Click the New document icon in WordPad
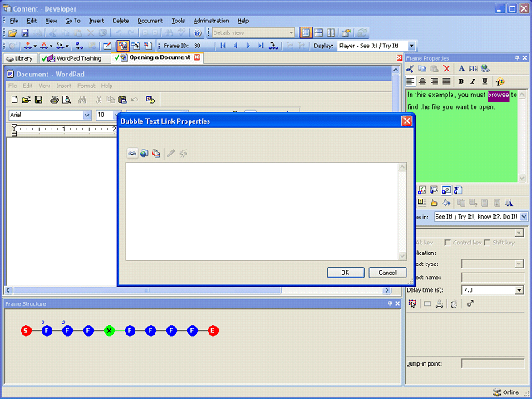 (x=15, y=100)
